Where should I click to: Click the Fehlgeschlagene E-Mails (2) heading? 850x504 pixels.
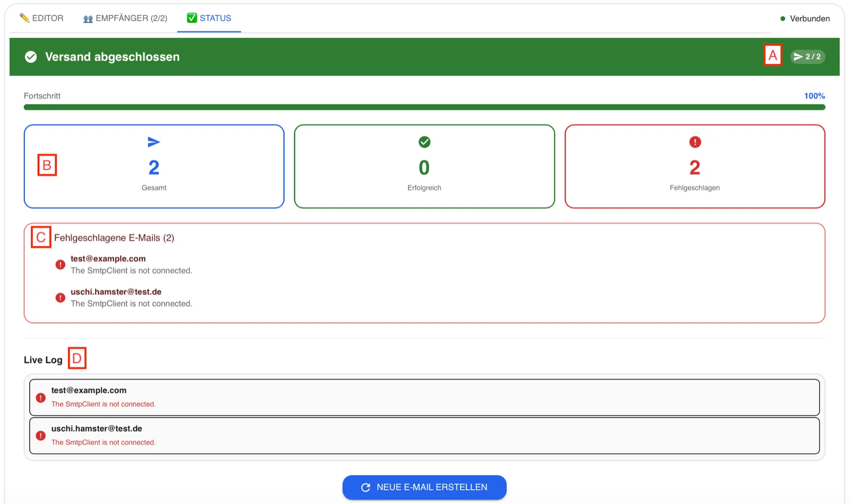click(114, 238)
